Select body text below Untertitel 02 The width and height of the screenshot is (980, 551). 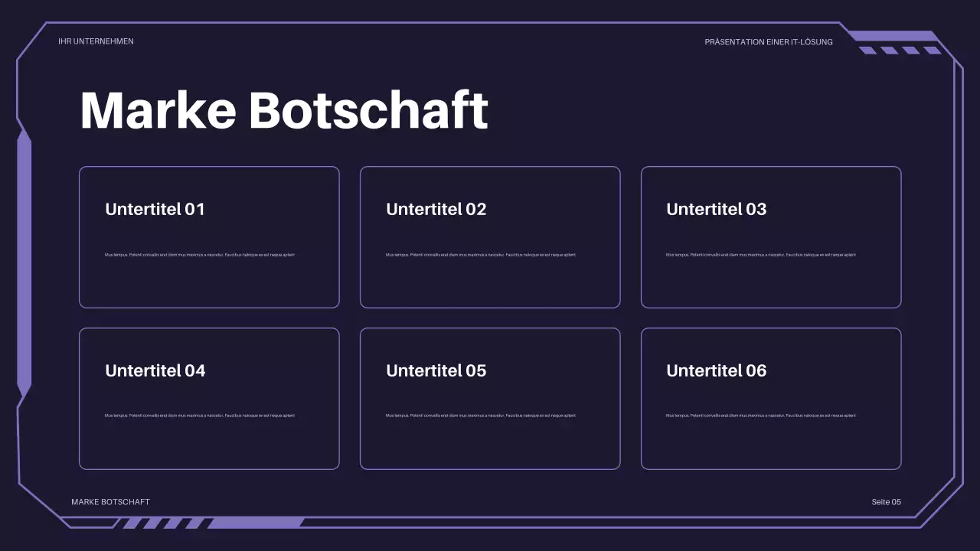tap(480, 255)
